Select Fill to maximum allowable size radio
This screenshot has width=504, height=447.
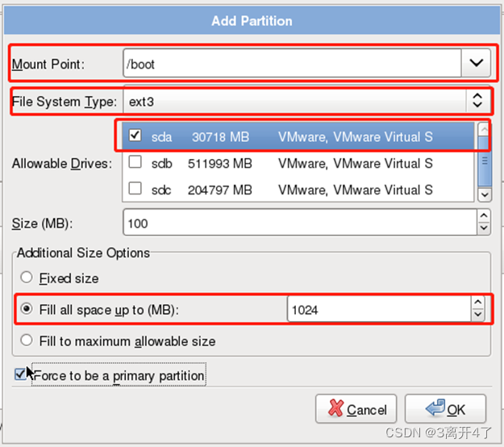click(x=27, y=340)
